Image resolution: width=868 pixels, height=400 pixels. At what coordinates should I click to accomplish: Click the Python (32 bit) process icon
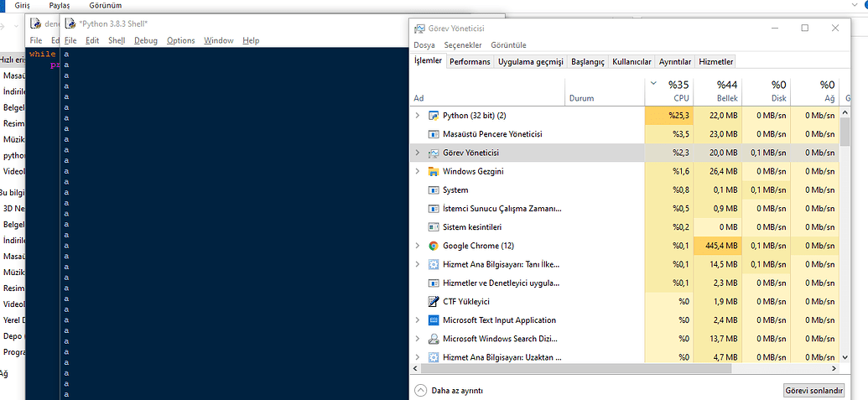(x=434, y=116)
